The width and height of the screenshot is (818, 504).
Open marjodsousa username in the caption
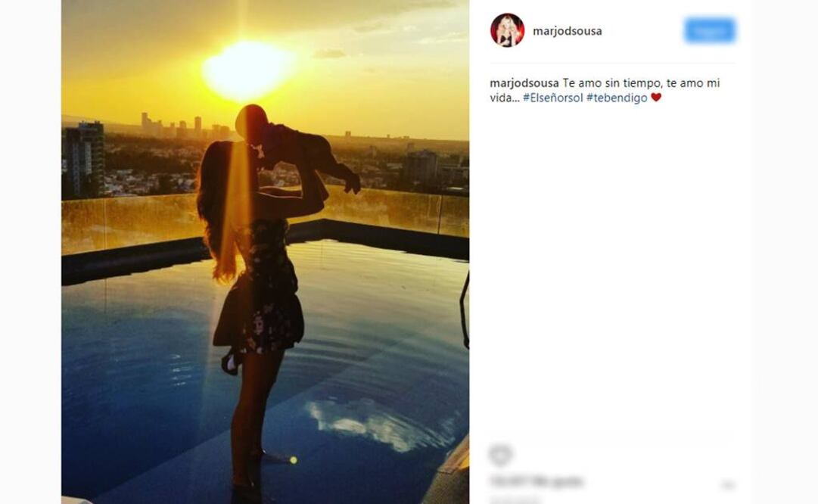point(524,83)
